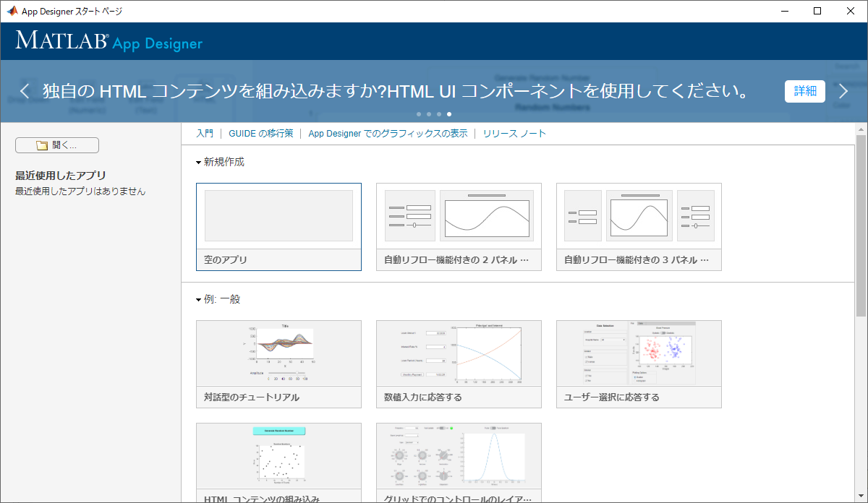The width and height of the screenshot is (868, 503).
Task: Select the third carousel dot
Action: (438, 113)
